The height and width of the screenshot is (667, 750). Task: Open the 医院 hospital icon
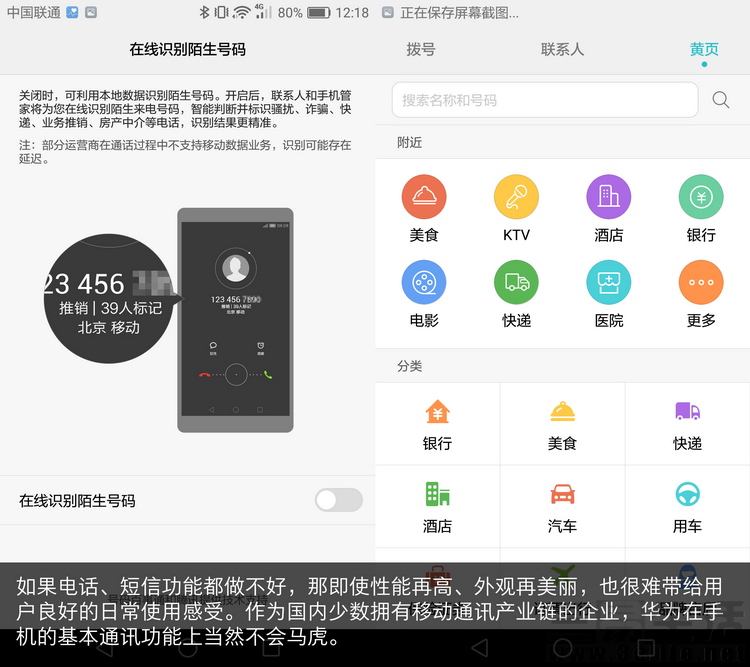pos(608,283)
